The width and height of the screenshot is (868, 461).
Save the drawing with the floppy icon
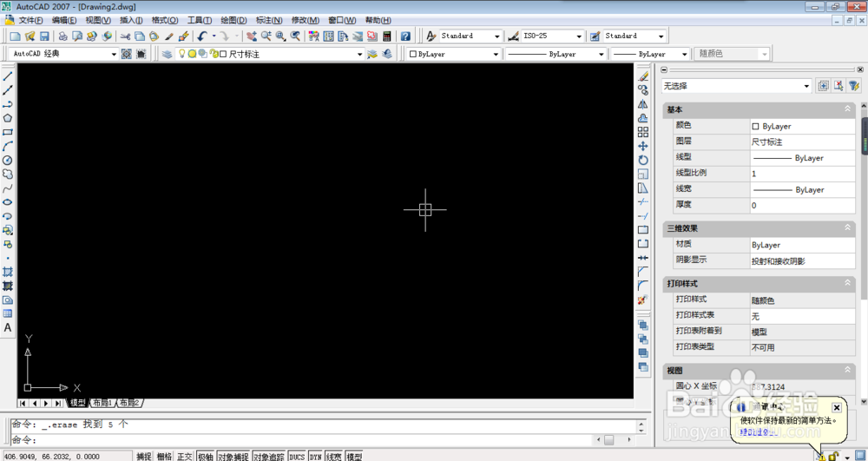(x=44, y=36)
